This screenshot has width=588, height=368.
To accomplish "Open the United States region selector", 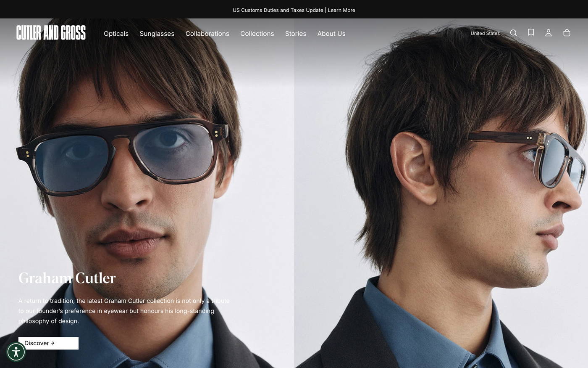I will (x=485, y=33).
